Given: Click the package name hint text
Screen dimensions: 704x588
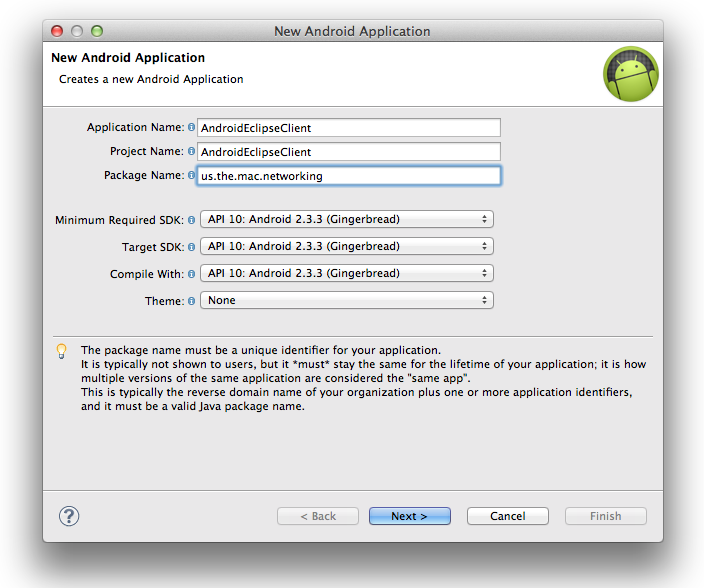Looking at the screenshot, I should 363,378.
